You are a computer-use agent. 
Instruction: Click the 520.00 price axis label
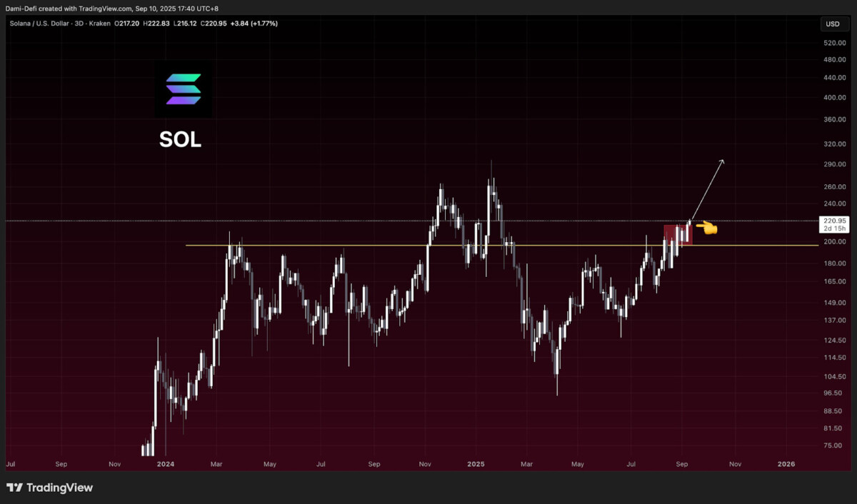click(834, 43)
